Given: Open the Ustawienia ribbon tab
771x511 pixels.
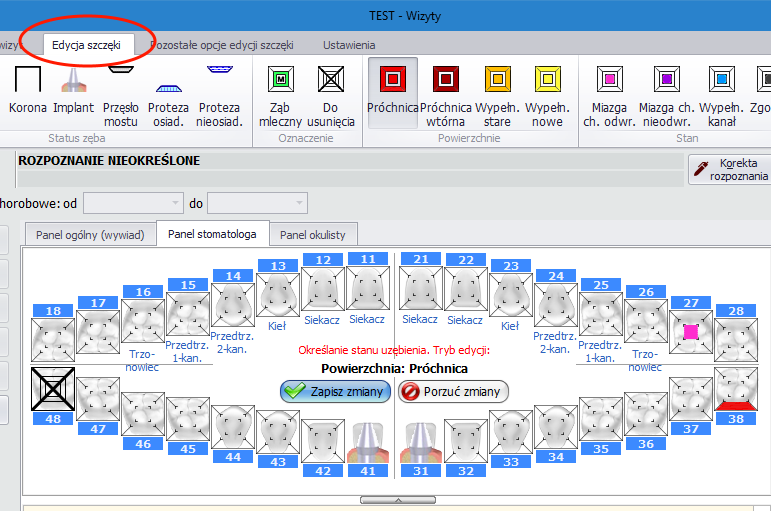Looking at the screenshot, I should (349, 45).
